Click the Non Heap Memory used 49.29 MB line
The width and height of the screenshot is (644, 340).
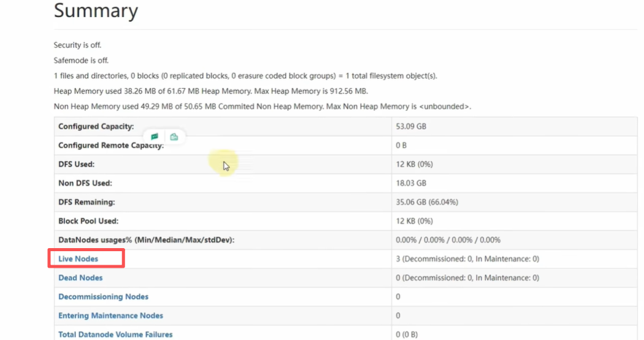tap(262, 107)
